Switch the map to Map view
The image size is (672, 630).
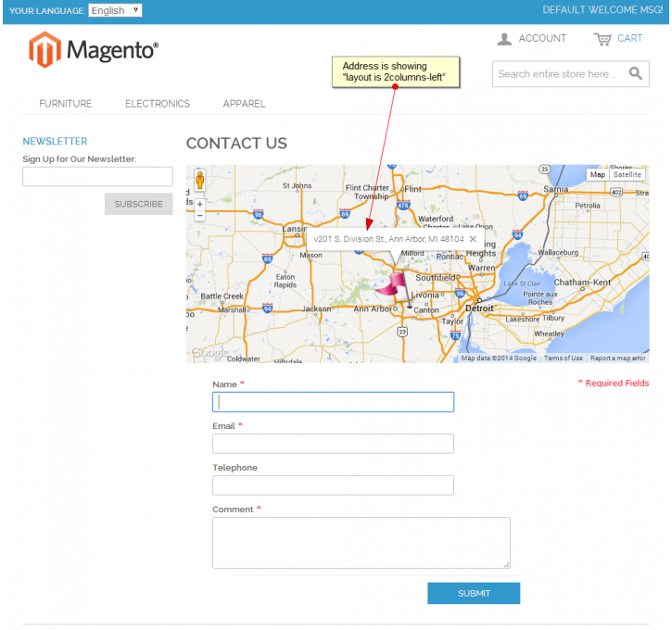tap(598, 174)
